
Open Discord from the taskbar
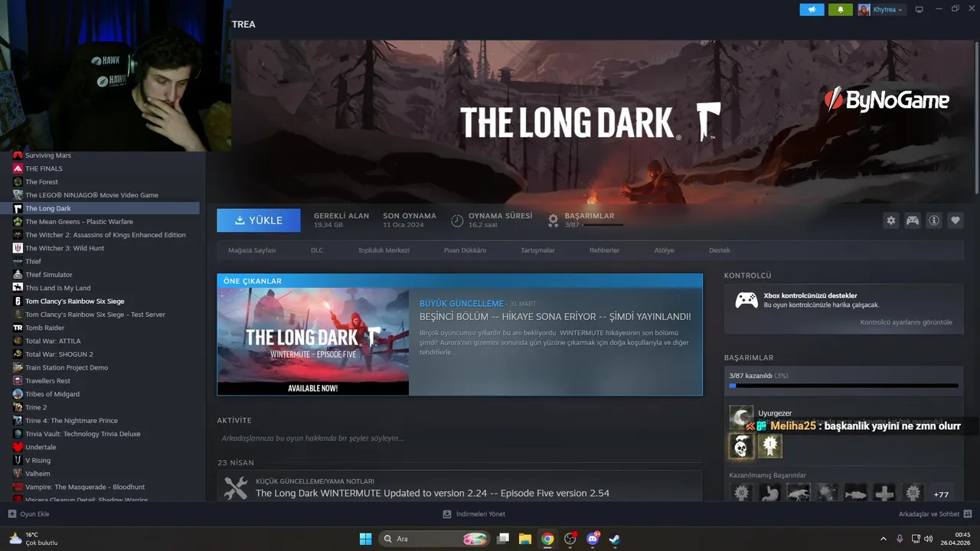click(592, 539)
